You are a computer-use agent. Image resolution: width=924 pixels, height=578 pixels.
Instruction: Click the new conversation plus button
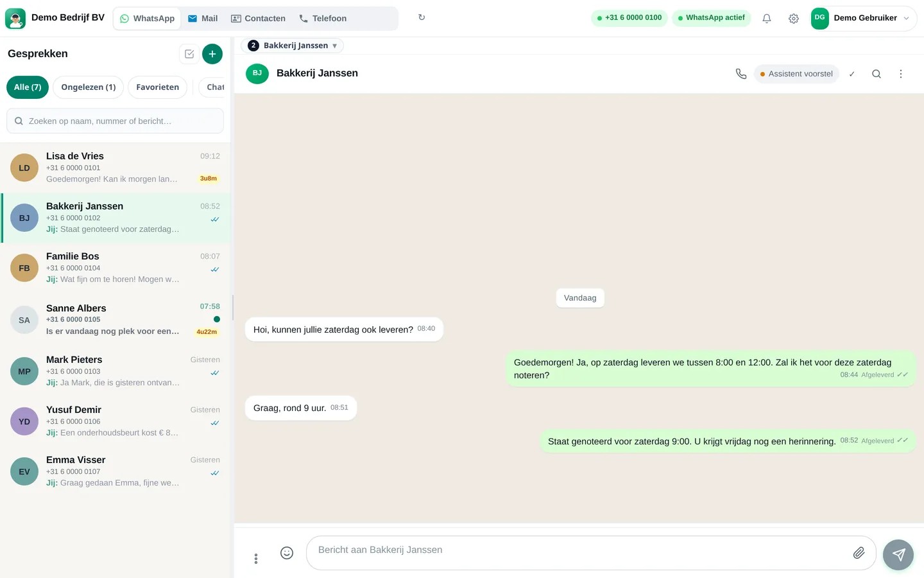coord(212,54)
